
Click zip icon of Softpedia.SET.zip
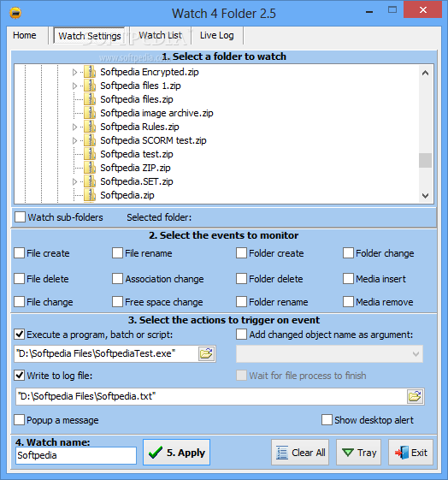tap(90, 181)
